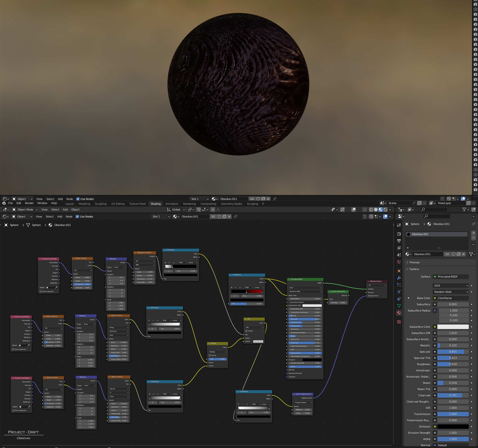This screenshot has height=448, width=478.
Task: Click the white Subsurface Color swatch
Action: point(453,327)
